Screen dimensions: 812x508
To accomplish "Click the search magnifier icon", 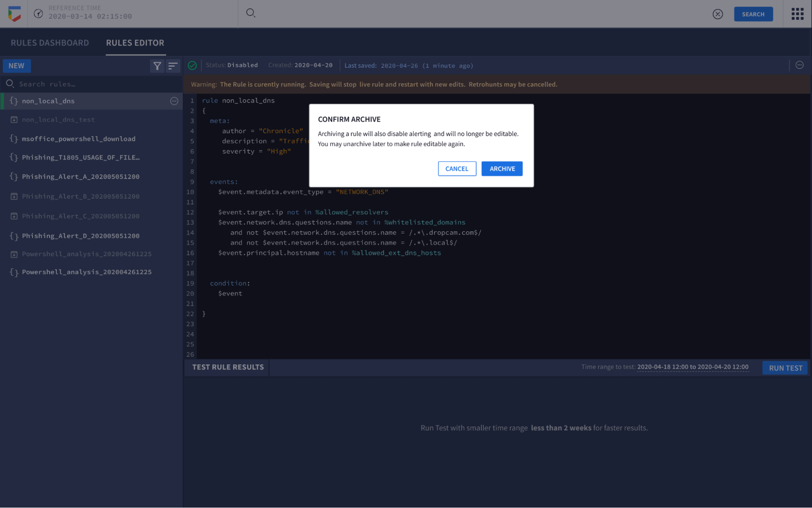I will pos(251,13).
